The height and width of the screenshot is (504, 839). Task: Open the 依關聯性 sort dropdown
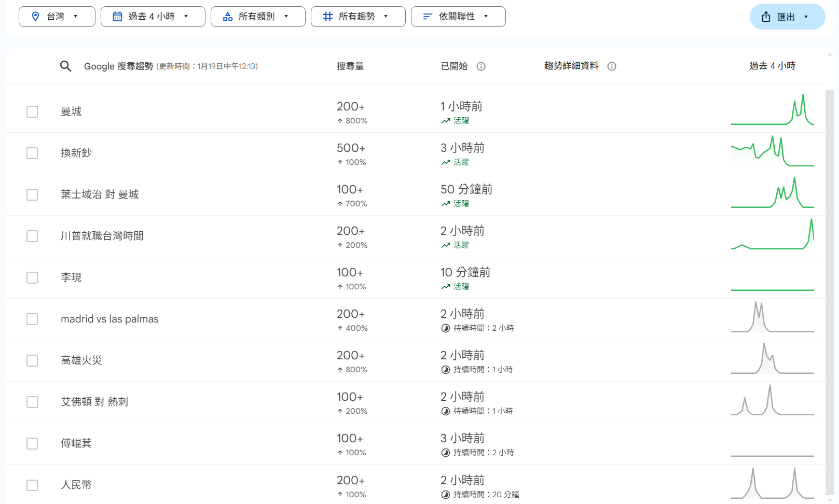[458, 17]
